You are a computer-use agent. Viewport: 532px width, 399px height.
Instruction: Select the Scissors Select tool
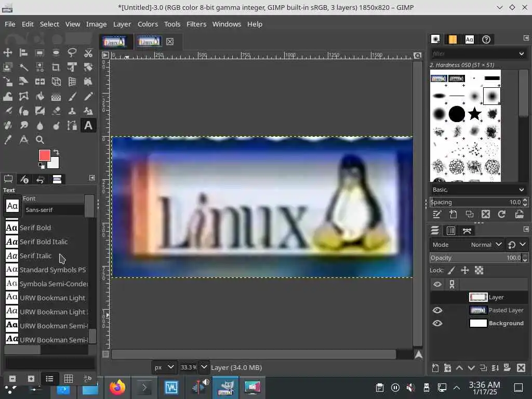[x=88, y=52]
